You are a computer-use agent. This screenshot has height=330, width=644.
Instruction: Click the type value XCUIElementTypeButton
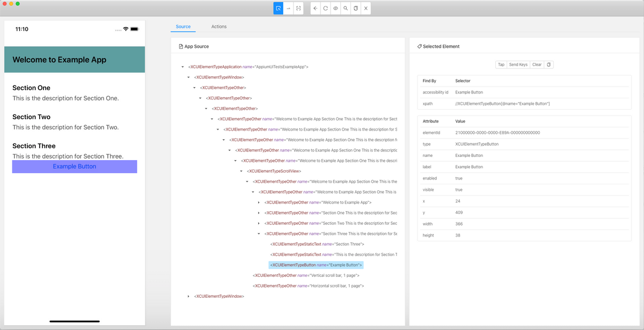coord(477,144)
